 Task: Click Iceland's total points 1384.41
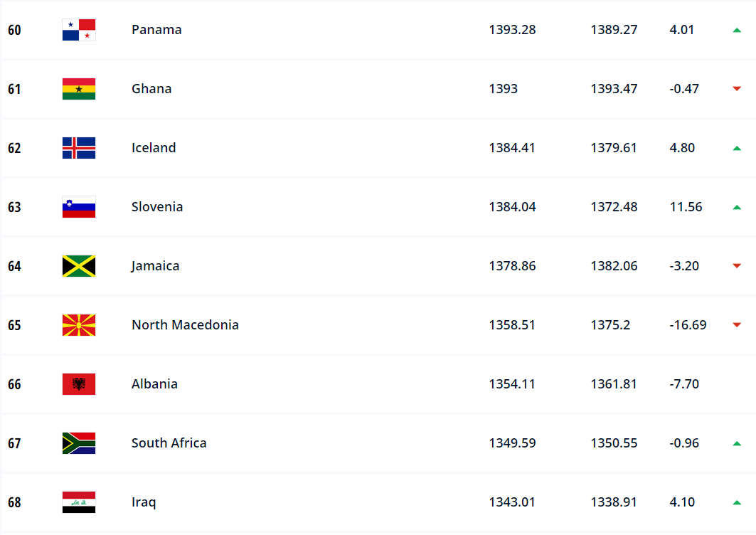click(512, 148)
